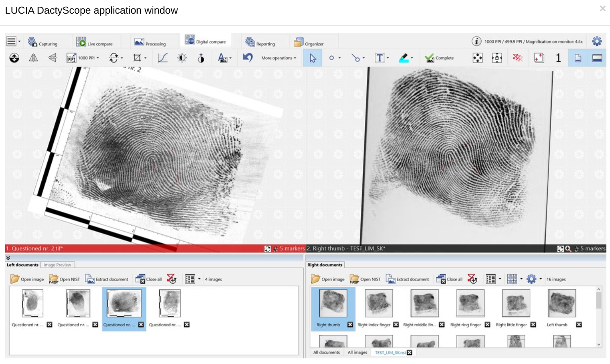Screen dimensions: 610x364
Task: Expand the More operations menu
Action: tap(279, 58)
